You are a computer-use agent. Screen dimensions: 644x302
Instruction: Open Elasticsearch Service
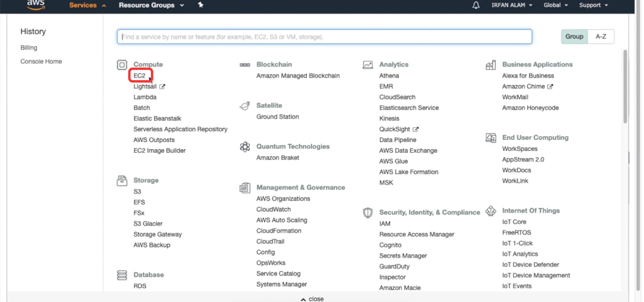tap(409, 108)
